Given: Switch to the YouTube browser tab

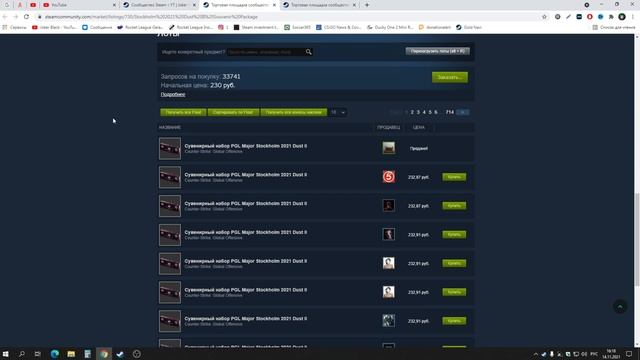Looking at the screenshot, I should pyautogui.click(x=78, y=5).
